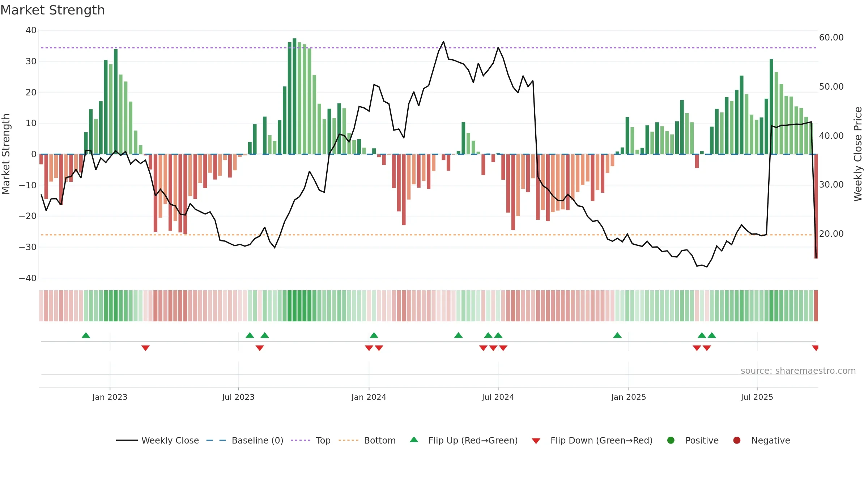Image resolution: width=868 pixels, height=488 pixels.
Task: Click the Jan 2025 x-axis label
Action: [x=629, y=397]
